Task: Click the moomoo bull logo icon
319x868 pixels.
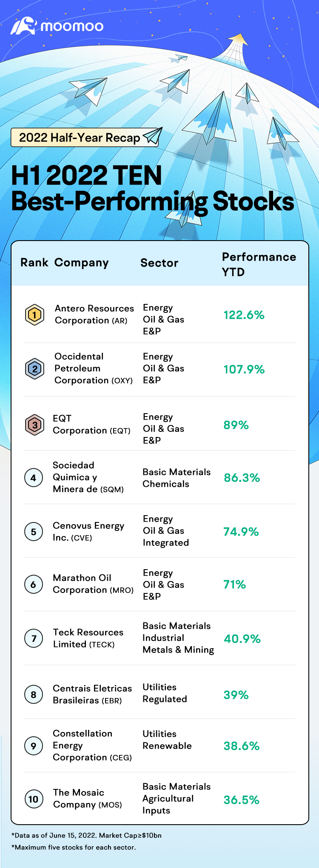Action: pyautogui.click(x=23, y=26)
